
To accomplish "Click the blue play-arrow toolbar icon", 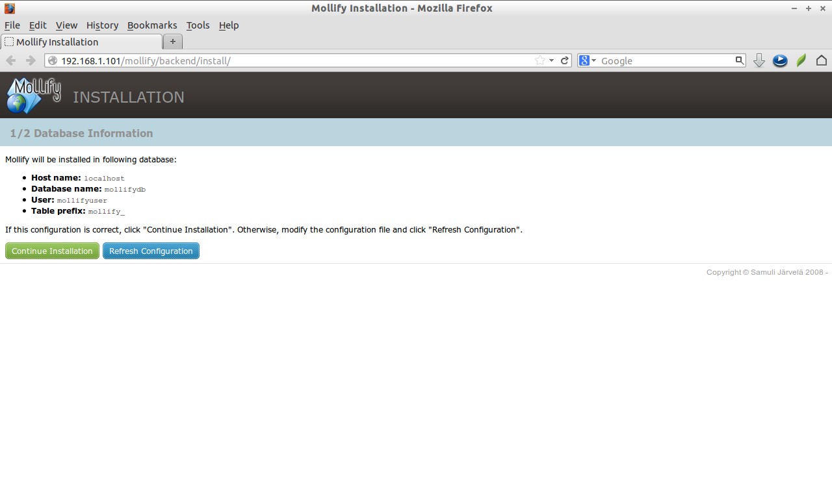I will click(x=780, y=60).
